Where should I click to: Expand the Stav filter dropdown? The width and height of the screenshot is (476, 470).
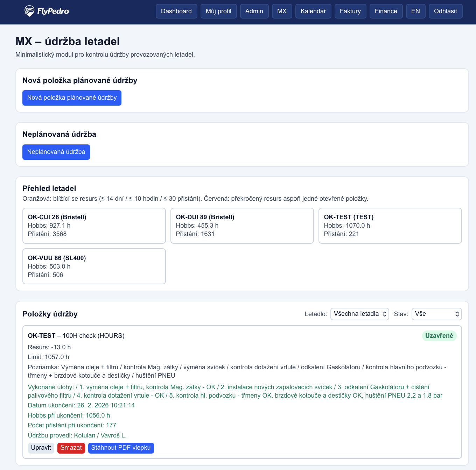pos(436,314)
